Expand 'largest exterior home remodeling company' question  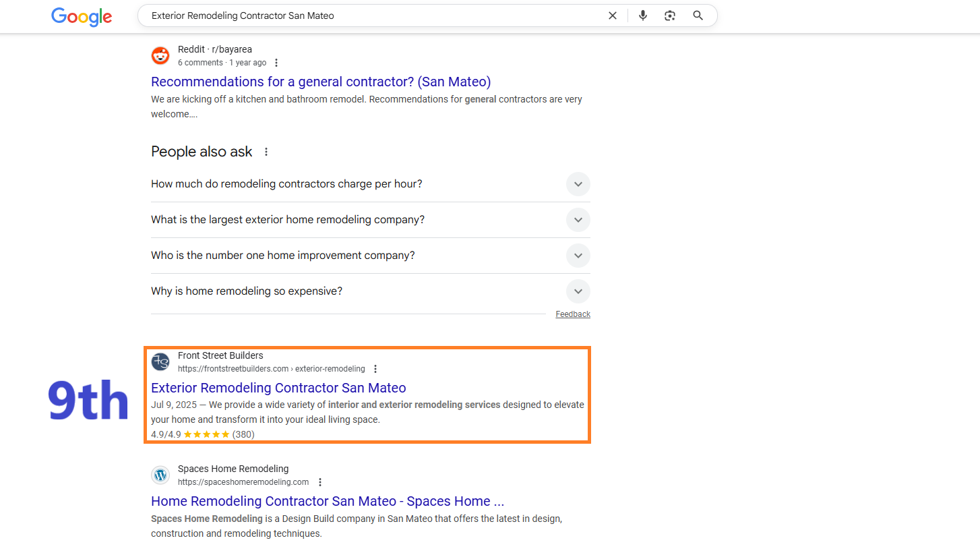(371, 220)
